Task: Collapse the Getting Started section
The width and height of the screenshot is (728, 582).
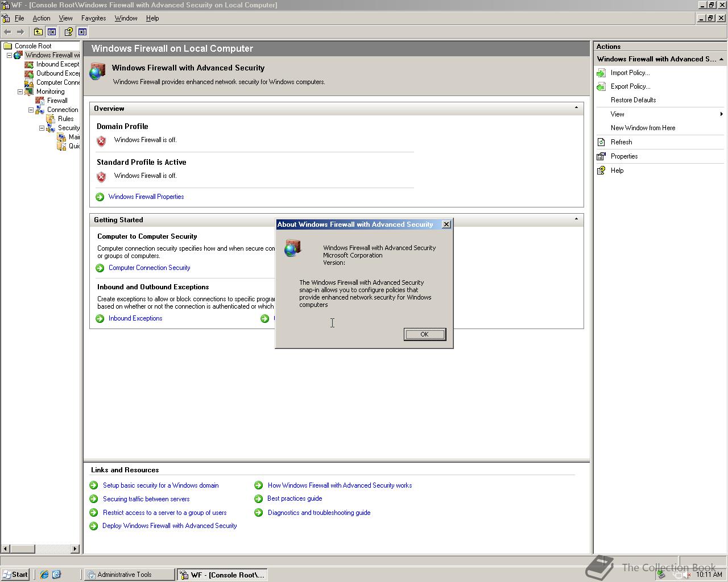Action: point(576,219)
